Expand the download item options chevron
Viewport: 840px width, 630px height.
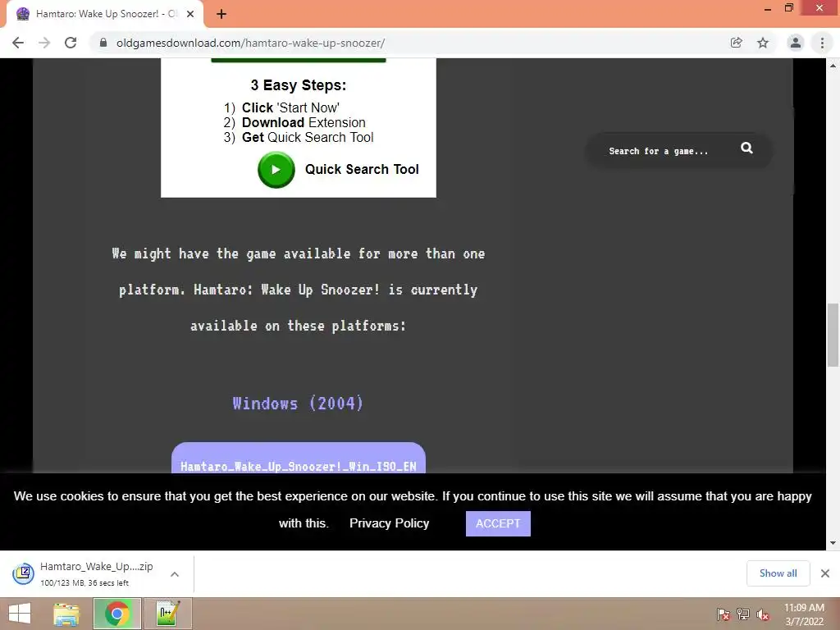click(x=175, y=573)
